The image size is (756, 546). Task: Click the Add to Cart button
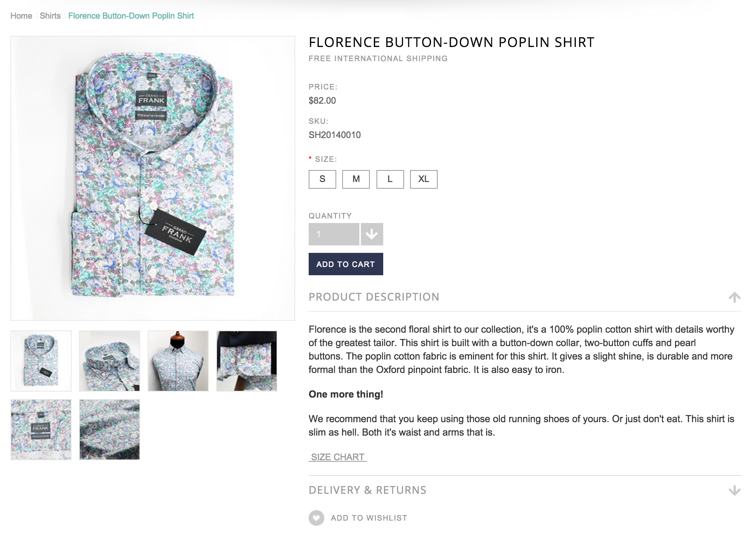346,264
